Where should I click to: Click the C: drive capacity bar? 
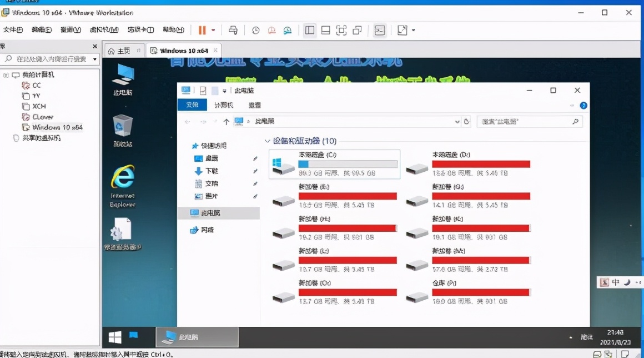[347, 163]
